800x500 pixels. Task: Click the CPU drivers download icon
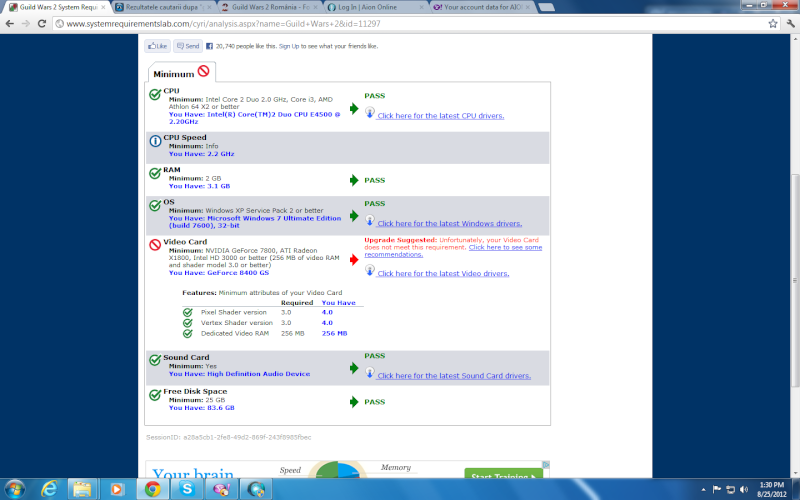point(370,112)
